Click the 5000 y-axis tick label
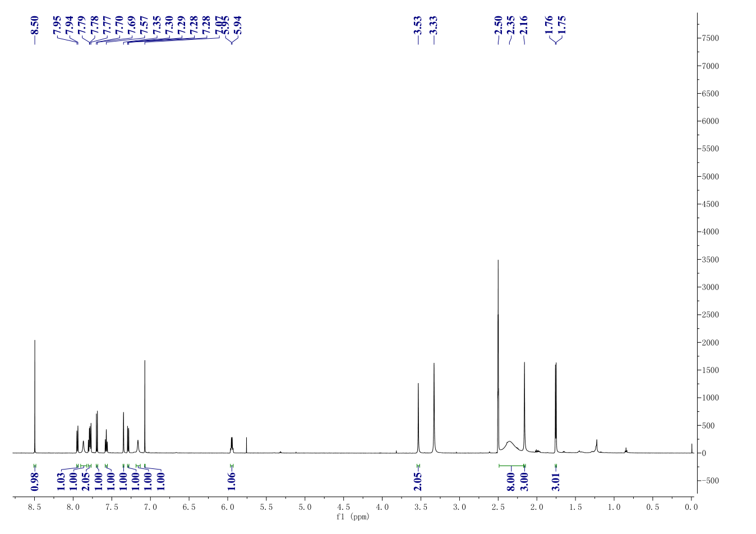The height and width of the screenshot is (534, 756). pos(710,177)
